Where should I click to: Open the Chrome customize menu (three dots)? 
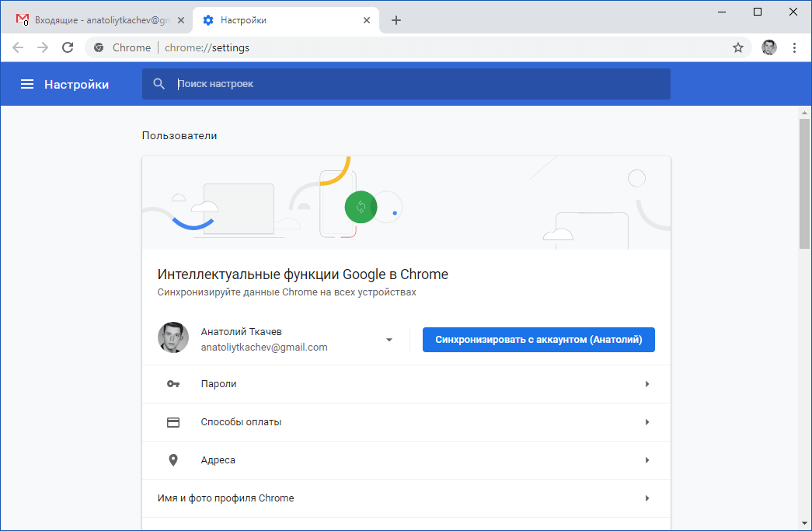click(x=794, y=47)
